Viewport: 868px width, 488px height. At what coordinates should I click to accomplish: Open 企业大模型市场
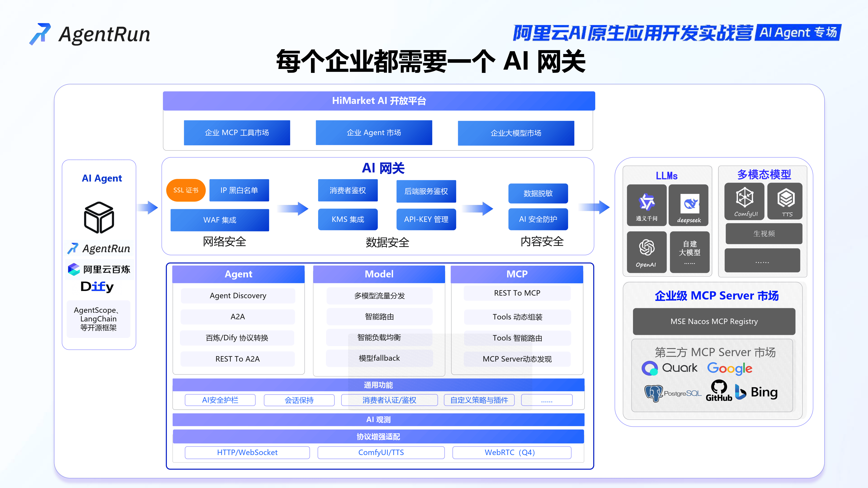coord(516,133)
